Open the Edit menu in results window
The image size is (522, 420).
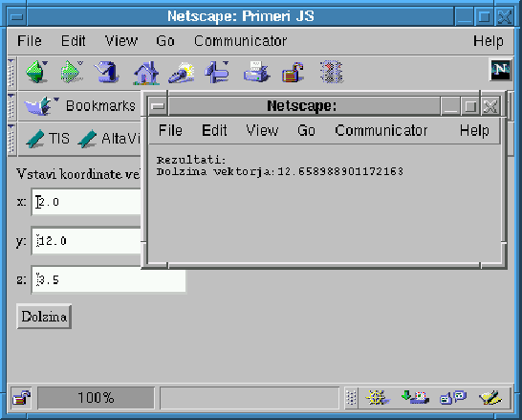click(214, 130)
